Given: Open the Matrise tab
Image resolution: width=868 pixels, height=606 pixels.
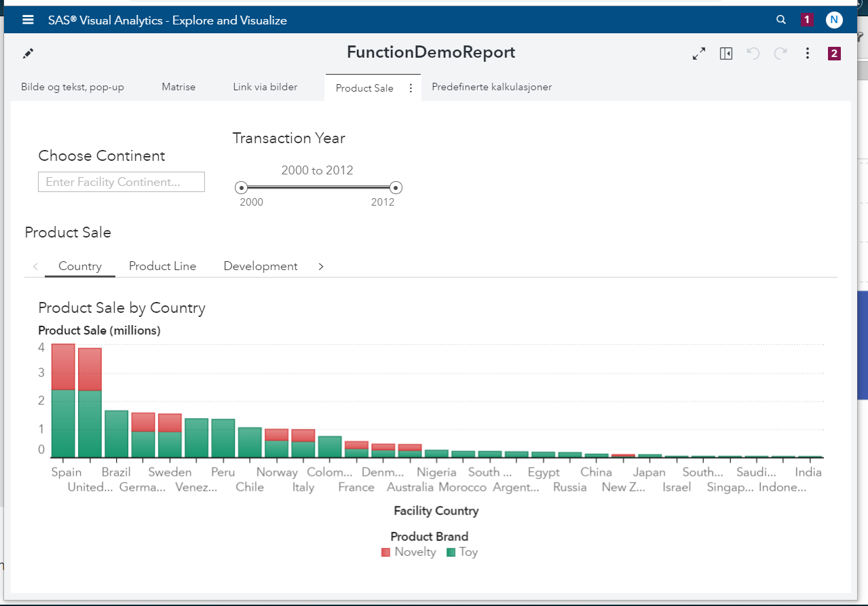Looking at the screenshot, I should [x=178, y=87].
